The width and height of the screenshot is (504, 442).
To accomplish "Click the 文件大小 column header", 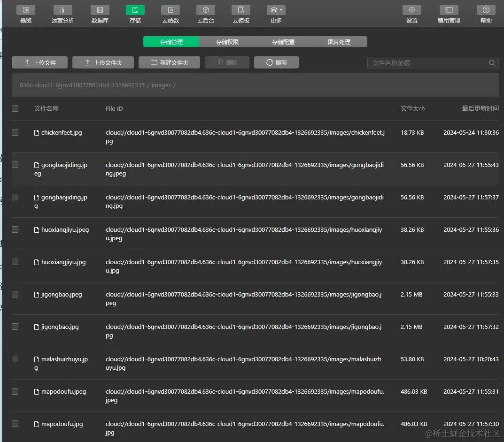I will tap(413, 108).
